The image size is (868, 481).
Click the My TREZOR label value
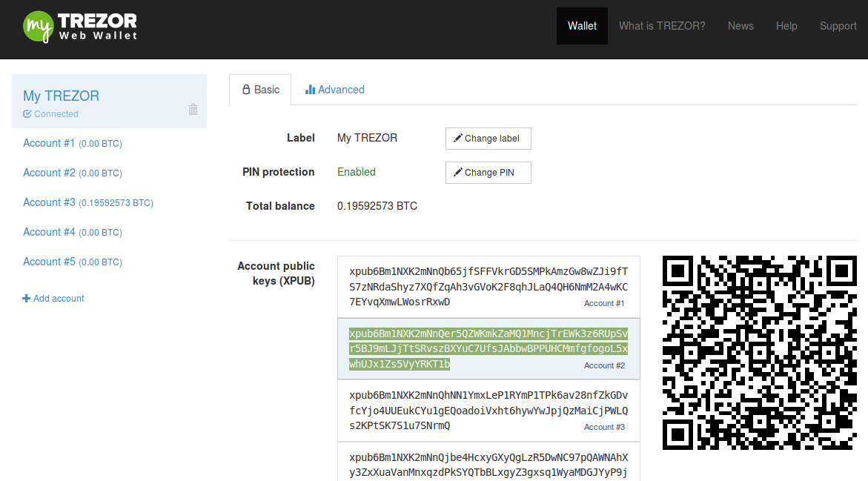point(367,138)
